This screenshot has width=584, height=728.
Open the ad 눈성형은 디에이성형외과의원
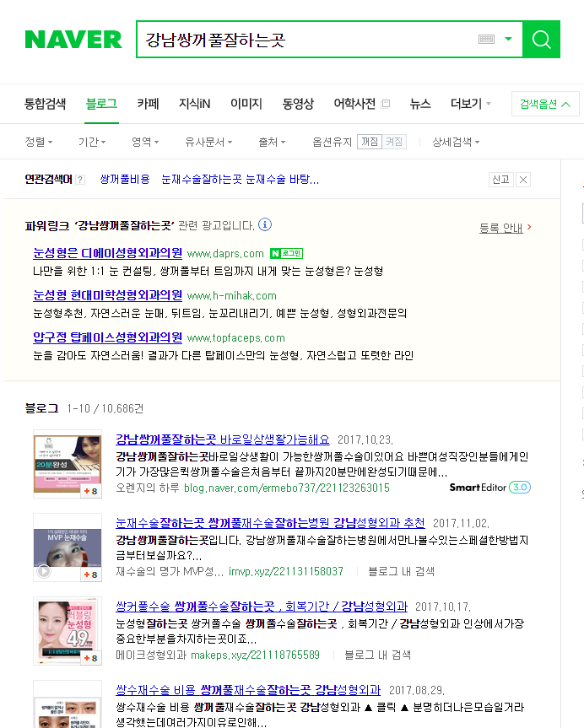[107, 253]
